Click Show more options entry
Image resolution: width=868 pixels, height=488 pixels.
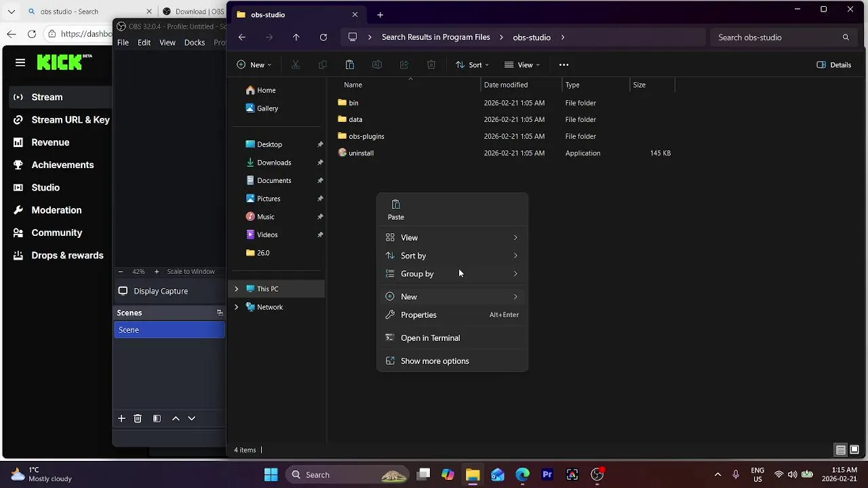[452, 361]
